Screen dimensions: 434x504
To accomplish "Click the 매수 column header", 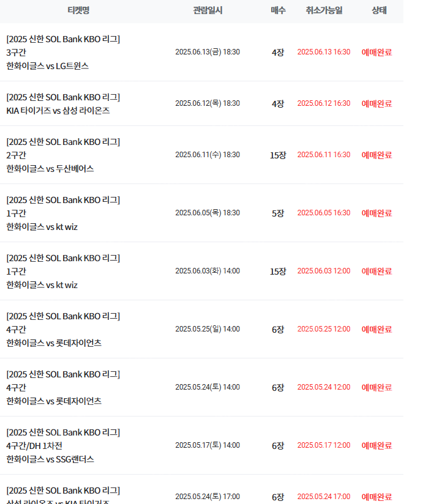I will coord(278,10).
